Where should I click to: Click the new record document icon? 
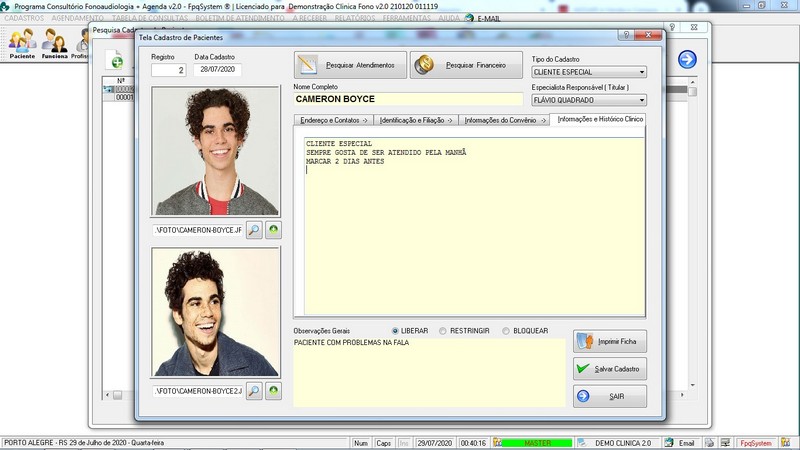click(115, 59)
